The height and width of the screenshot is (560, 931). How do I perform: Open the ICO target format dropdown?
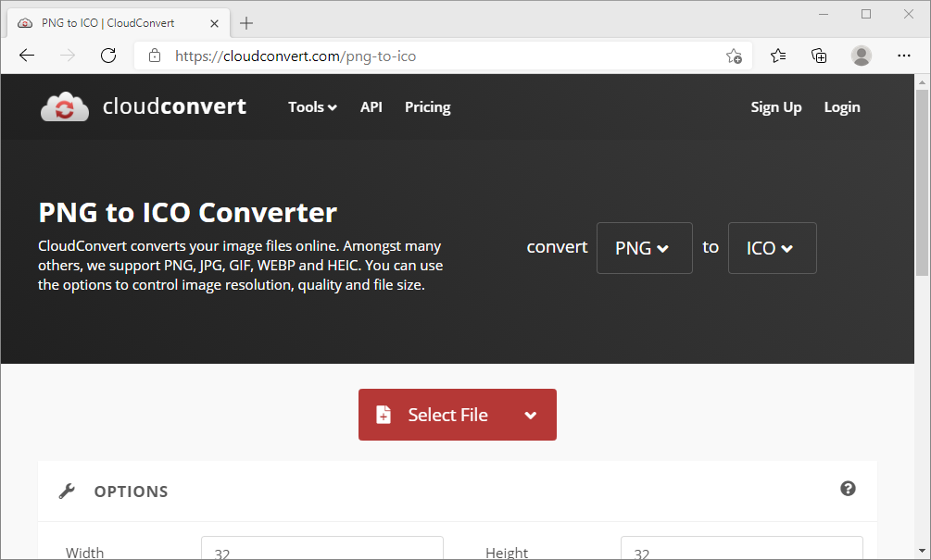click(x=772, y=248)
